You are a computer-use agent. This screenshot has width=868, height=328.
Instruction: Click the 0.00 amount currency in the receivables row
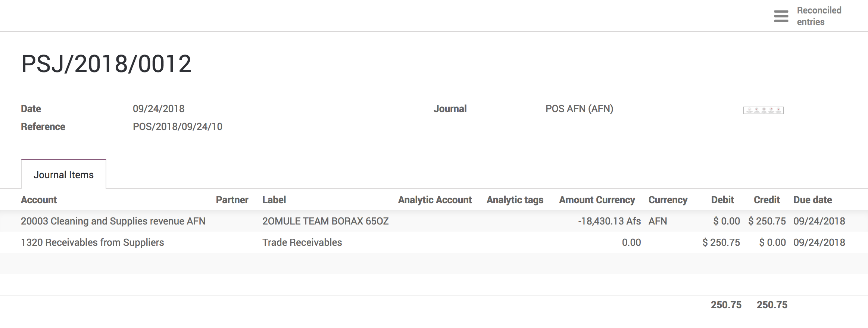point(631,242)
